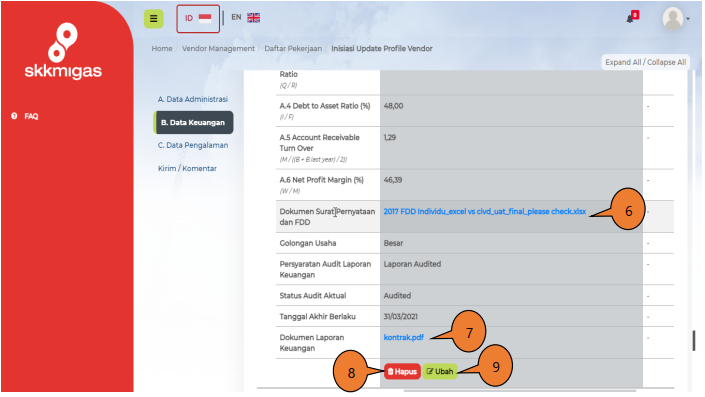Image resolution: width=705 pixels, height=397 pixels.
Task: Navigate to the Home breadcrumb
Action: (x=162, y=49)
